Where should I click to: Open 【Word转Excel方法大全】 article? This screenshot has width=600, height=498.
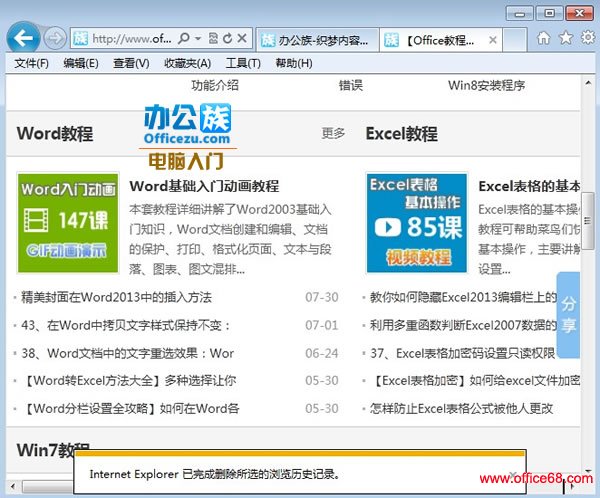tap(129, 381)
